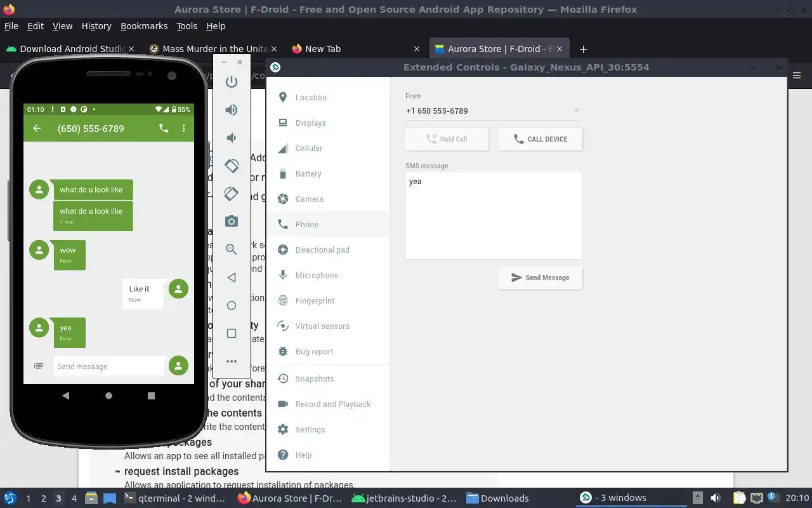Image resolution: width=812 pixels, height=508 pixels.
Task: Open Firefox hamburger application menu
Action: pyautogui.click(x=797, y=76)
